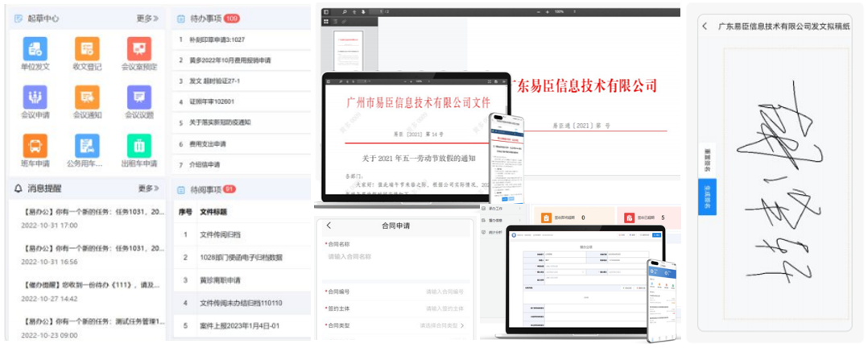Open the 案件上报2023年1月4日-01 row

click(x=242, y=325)
